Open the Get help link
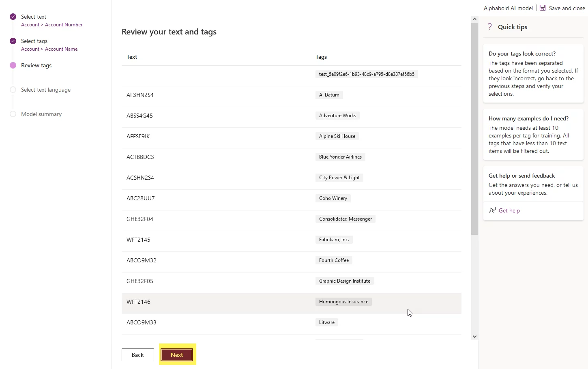This screenshot has width=588, height=369. 509,210
